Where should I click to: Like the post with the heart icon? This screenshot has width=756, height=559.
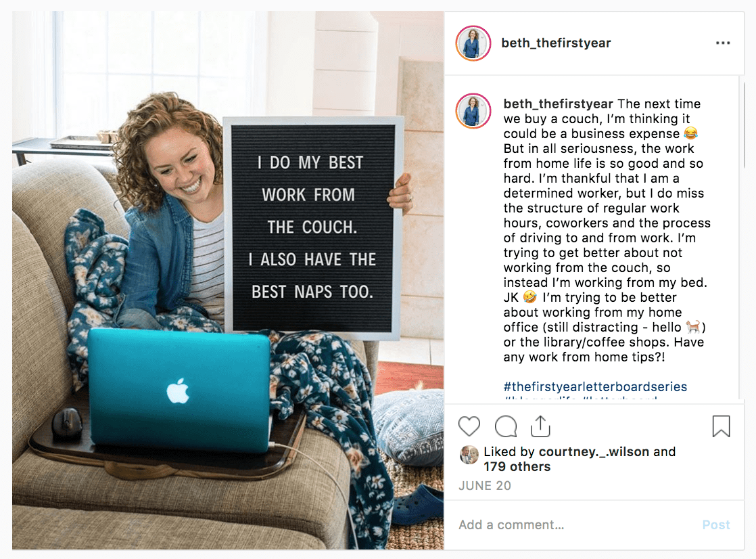(469, 426)
